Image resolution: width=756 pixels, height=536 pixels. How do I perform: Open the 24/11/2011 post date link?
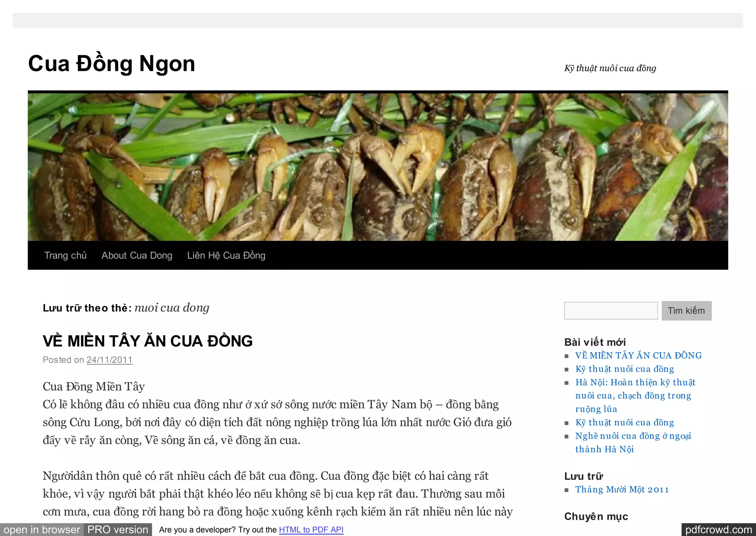[x=110, y=360]
